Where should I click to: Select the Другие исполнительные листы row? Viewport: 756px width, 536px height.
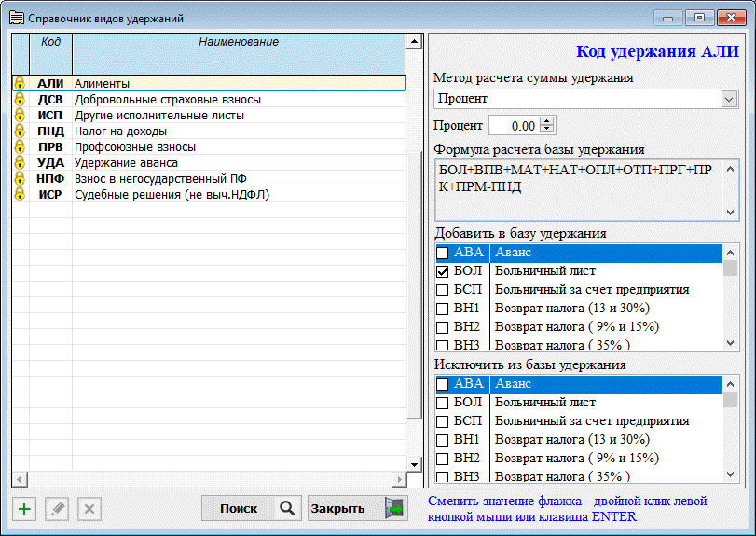pyautogui.click(x=209, y=115)
